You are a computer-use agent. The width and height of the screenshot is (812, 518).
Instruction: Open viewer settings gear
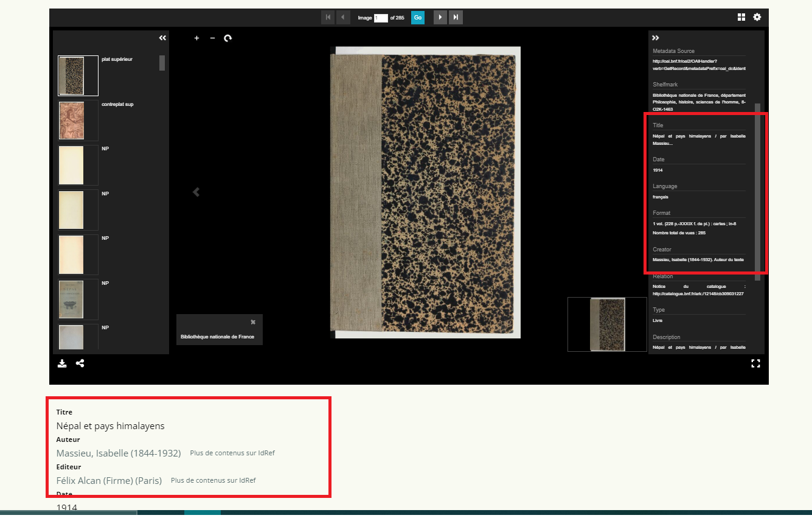pyautogui.click(x=757, y=17)
